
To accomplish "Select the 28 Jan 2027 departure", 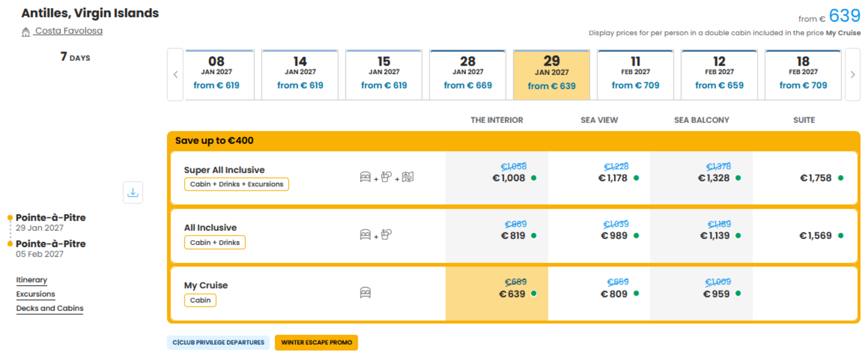I will pyautogui.click(x=468, y=75).
